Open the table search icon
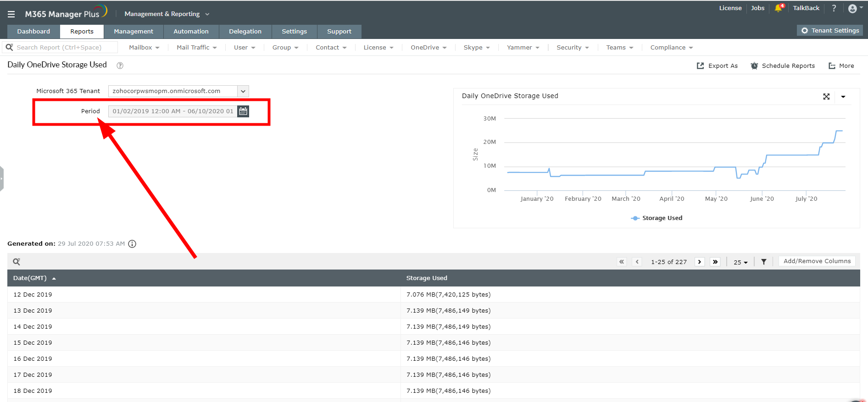Viewport: 868px width, 402px height. 17,262
